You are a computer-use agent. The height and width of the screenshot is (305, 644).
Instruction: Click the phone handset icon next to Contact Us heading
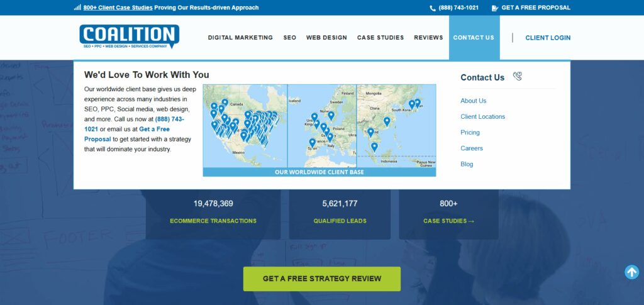[x=518, y=76]
